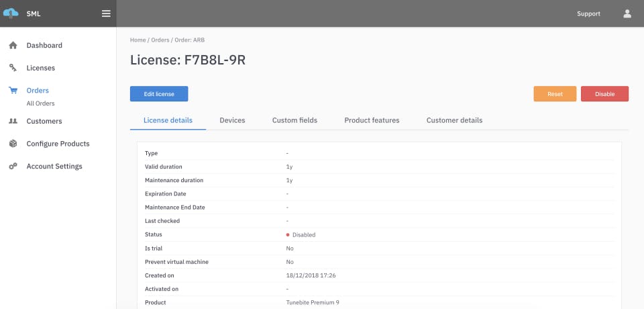644x309 pixels.
Task: Click the orange Reset button
Action: coord(555,94)
